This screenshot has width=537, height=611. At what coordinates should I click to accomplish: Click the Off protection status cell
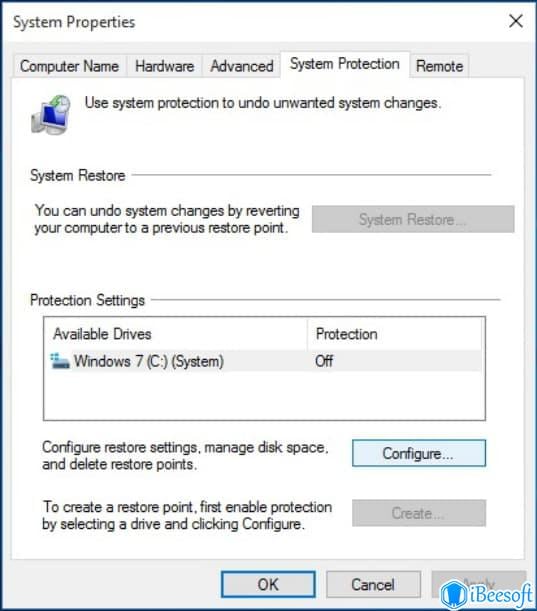(324, 361)
